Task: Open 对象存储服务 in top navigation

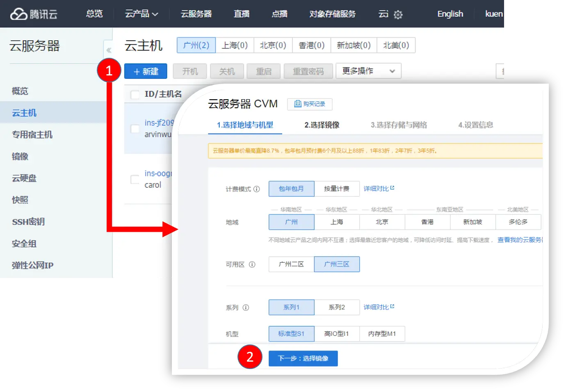Action: point(333,14)
